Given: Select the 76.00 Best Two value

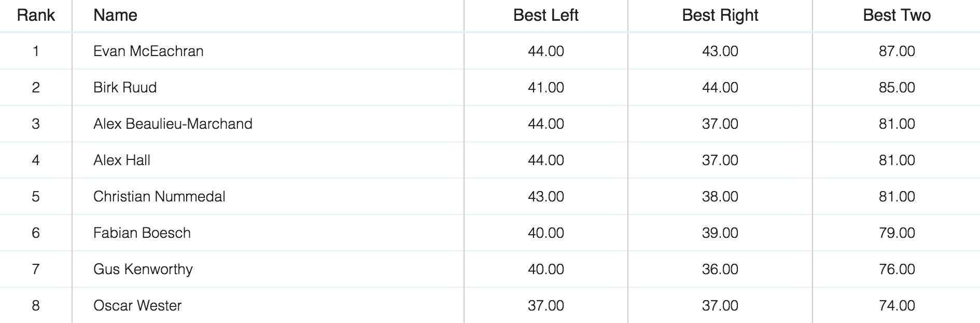Looking at the screenshot, I should (x=897, y=269).
